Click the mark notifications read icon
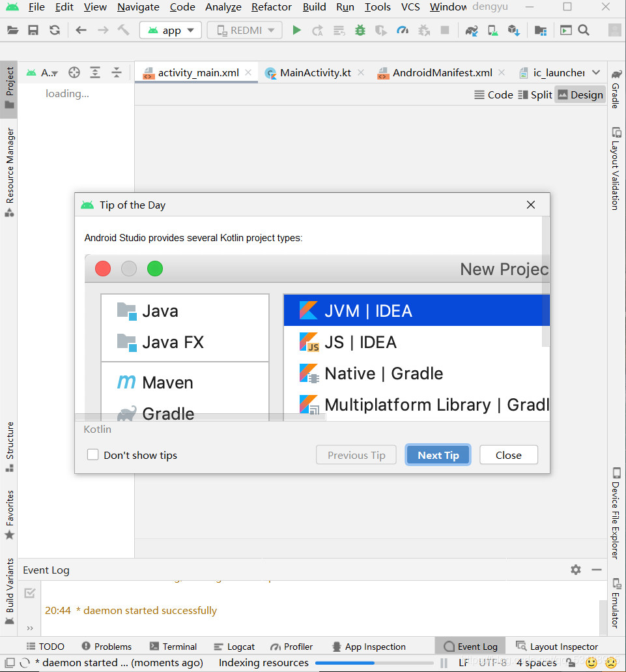This screenshot has width=626, height=672. tap(30, 593)
